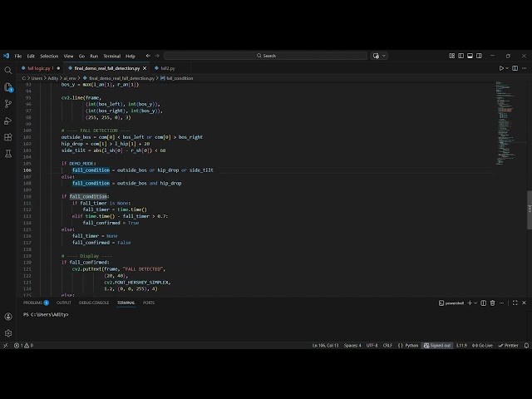Screen dimensions: 532x399
Task: Click the Prettier status item
Action: (x=508, y=346)
